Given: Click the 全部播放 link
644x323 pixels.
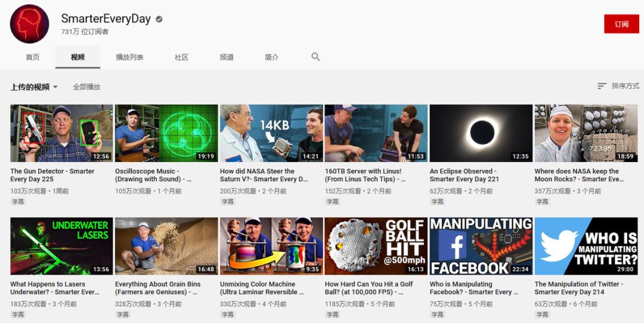Looking at the screenshot, I should [86, 87].
